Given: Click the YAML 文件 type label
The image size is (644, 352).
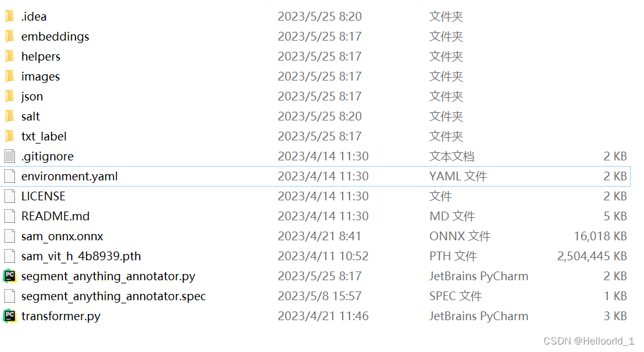Looking at the screenshot, I should (x=458, y=176).
